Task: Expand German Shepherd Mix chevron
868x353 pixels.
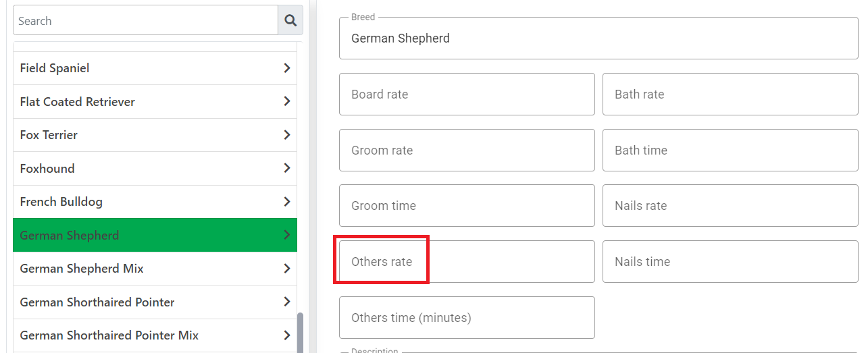Action: coord(287,269)
